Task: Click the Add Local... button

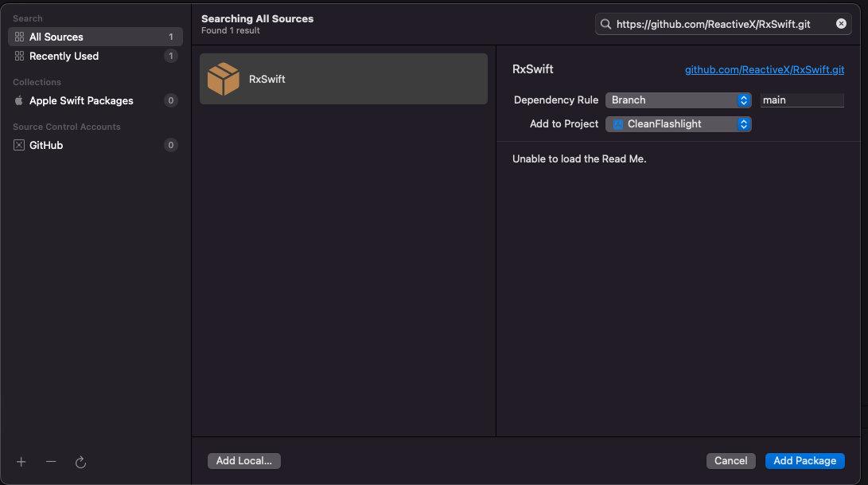Action: tap(244, 461)
